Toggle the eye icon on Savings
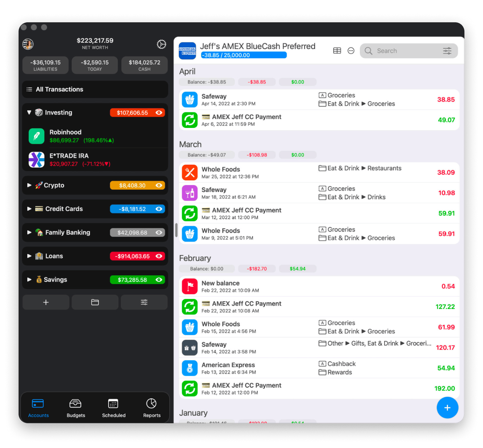This screenshot has width=483, height=448. coord(159,279)
